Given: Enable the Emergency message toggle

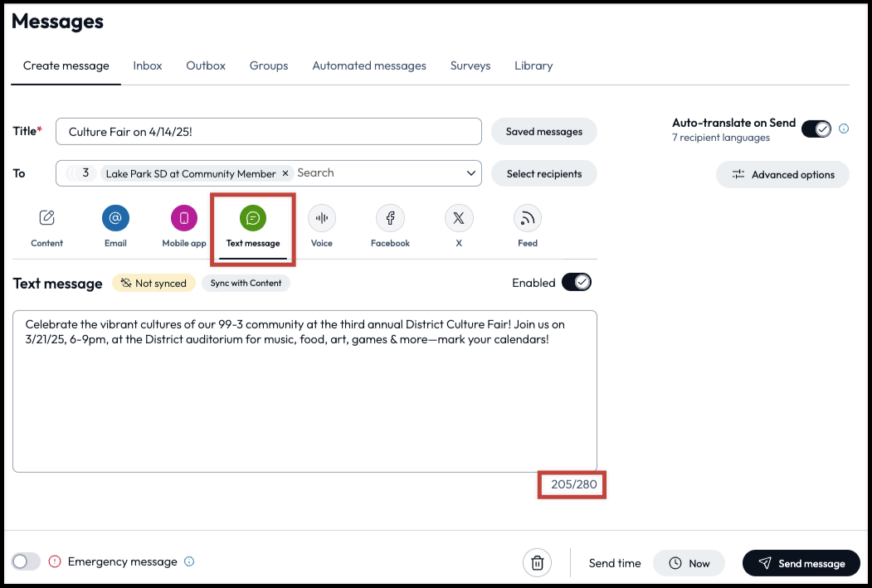Looking at the screenshot, I should (26, 561).
